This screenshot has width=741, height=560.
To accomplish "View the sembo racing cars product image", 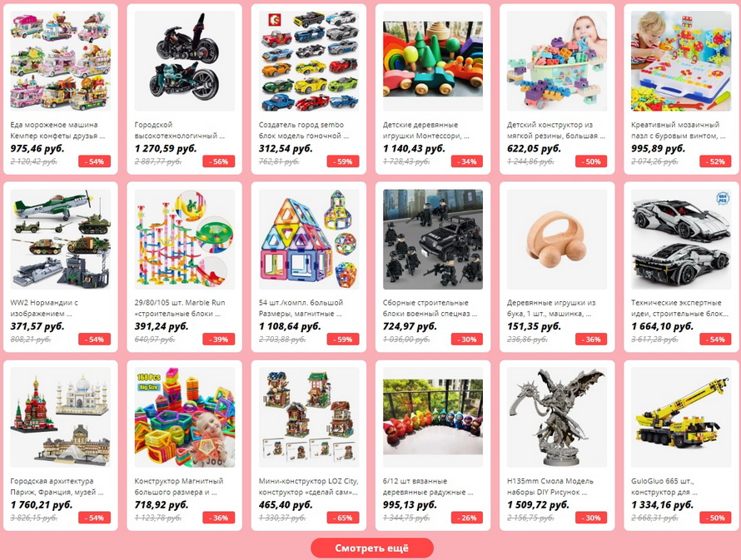I will click(x=309, y=61).
